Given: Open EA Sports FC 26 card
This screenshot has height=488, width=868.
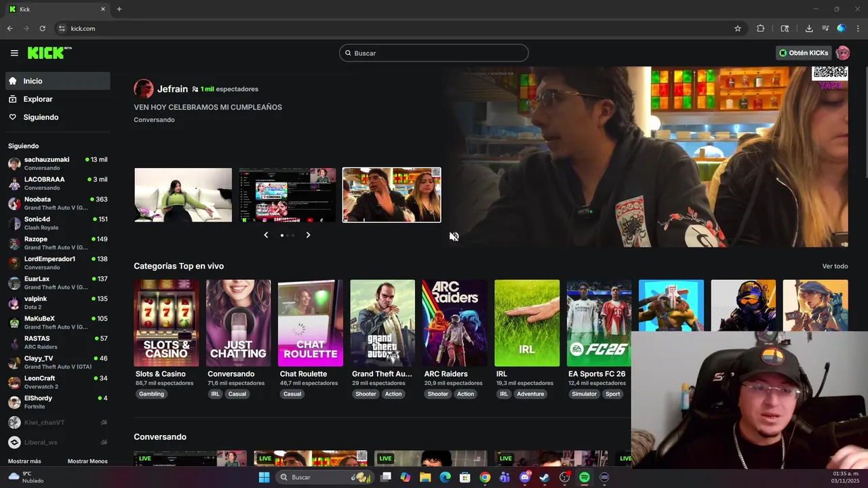Looking at the screenshot, I should click(599, 323).
